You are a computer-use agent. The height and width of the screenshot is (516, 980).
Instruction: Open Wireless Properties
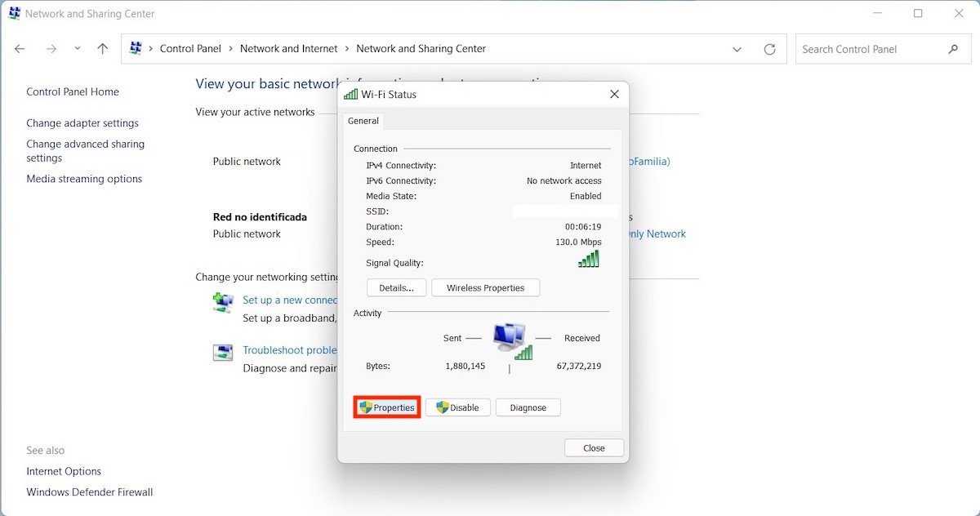point(485,288)
